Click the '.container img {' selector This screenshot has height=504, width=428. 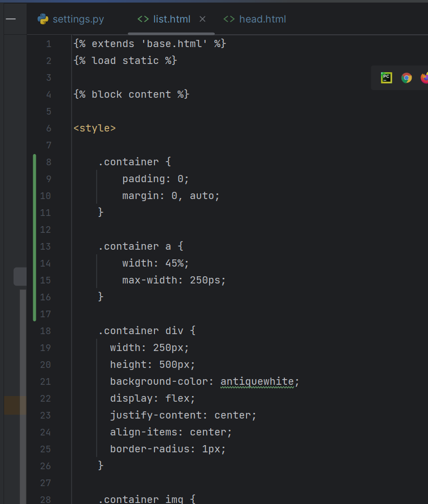147,499
